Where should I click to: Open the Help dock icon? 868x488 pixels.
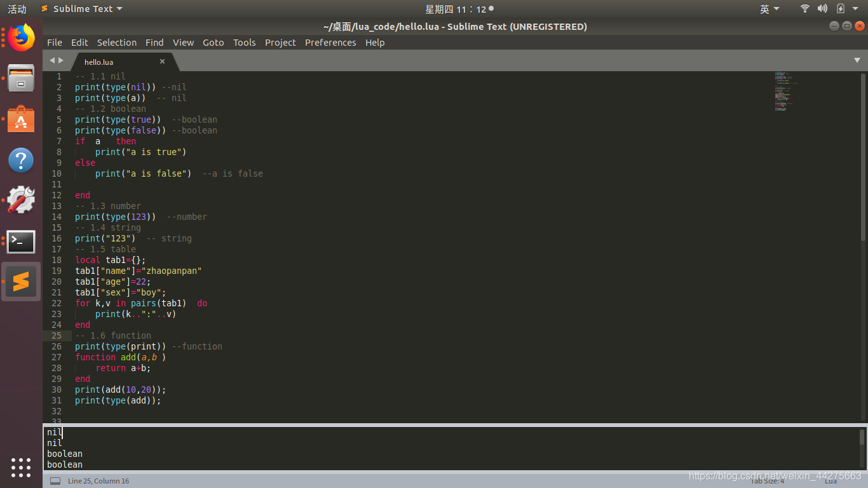(21, 160)
